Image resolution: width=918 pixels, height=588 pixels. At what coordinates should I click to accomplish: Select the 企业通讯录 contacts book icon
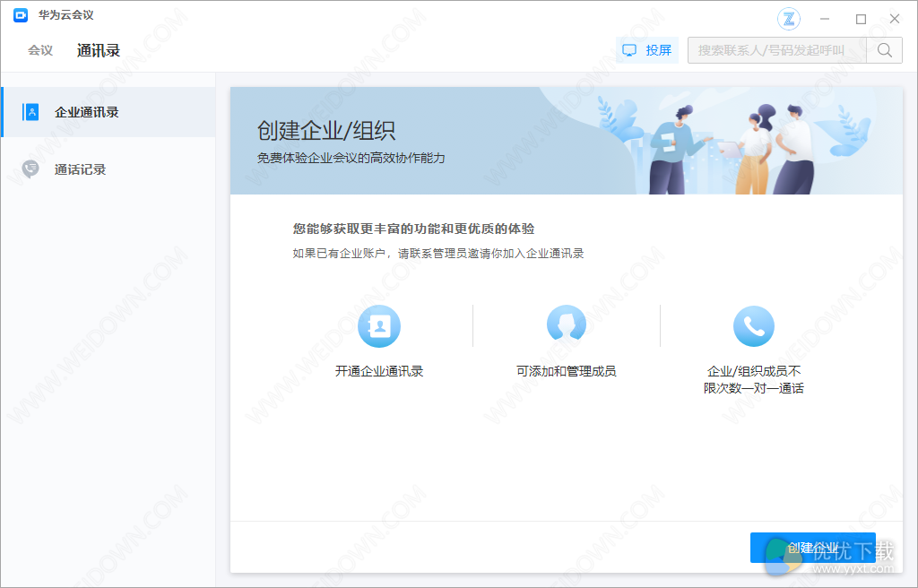click(x=31, y=112)
